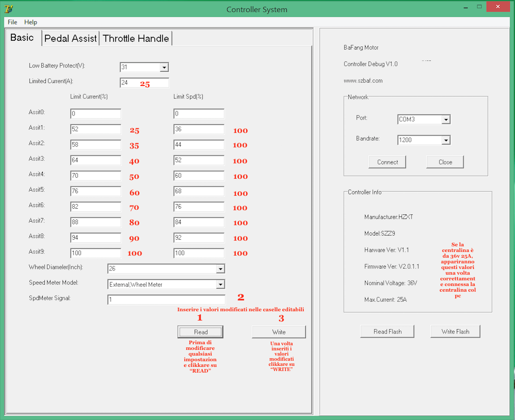Click the Assit8 Limit Current field
Viewport: 515px width, 420px height.
point(96,238)
